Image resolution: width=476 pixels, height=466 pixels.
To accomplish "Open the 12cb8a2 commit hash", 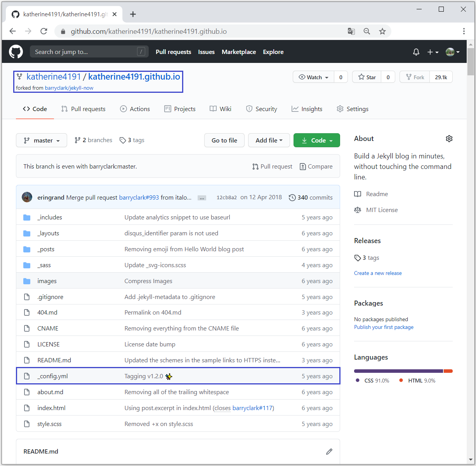I will click(227, 197).
